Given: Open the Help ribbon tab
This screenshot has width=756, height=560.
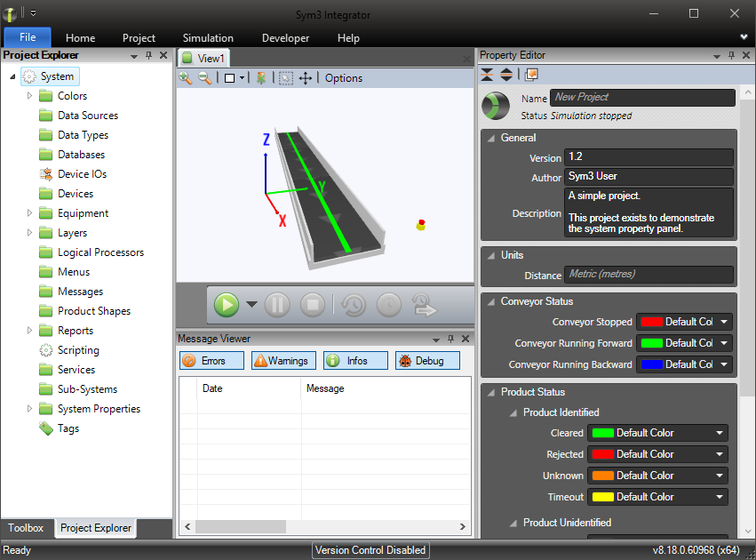Looking at the screenshot, I should [348, 38].
